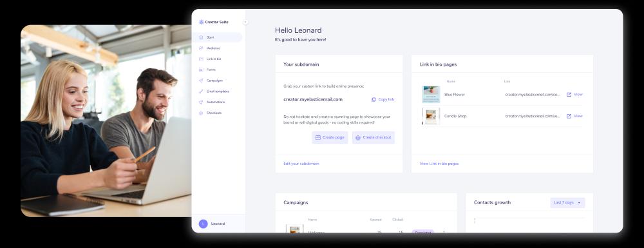Click the Blue Flower page thumbnail
644x248 pixels.
(x=431, y=95)
